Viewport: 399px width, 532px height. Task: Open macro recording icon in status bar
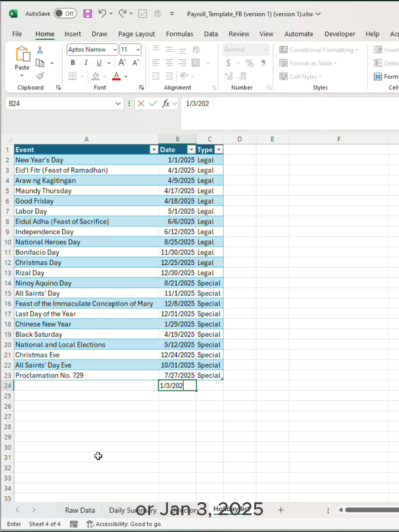click(x=74, y=524)
